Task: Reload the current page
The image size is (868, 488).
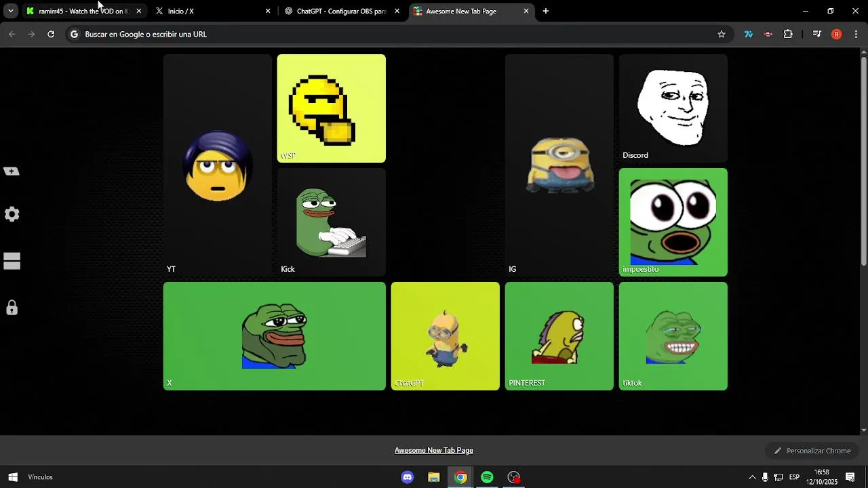Action: [51, 34]
